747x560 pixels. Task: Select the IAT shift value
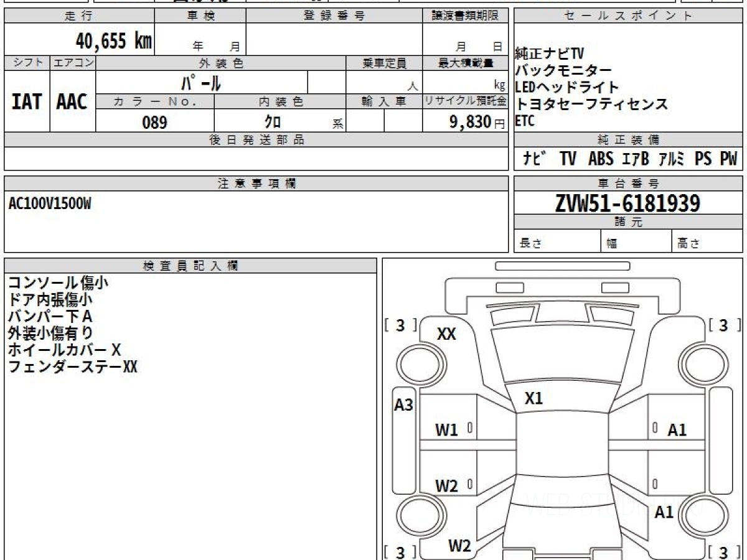coord(27,102)
